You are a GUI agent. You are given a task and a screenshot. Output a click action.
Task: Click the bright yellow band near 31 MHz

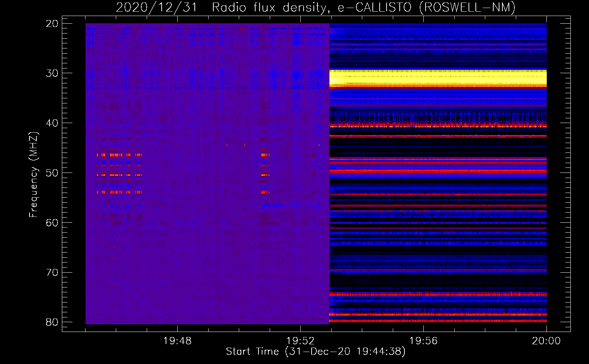(438, 78)
